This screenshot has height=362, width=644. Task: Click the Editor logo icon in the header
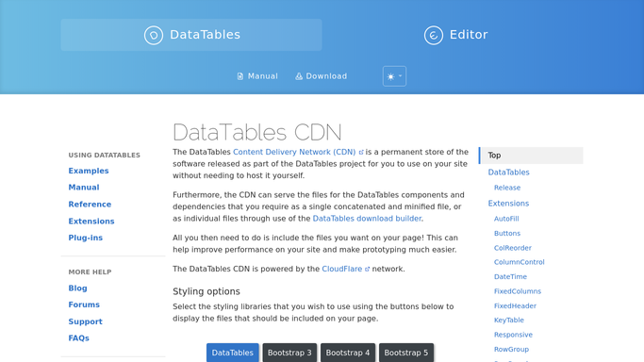[434, 35]
